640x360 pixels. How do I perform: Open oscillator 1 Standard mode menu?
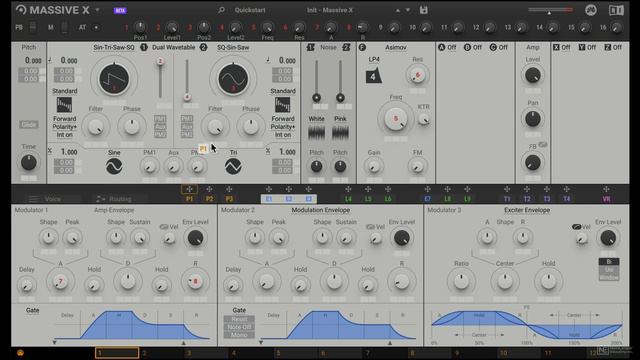pyautogui.click(x=64, y=91)
